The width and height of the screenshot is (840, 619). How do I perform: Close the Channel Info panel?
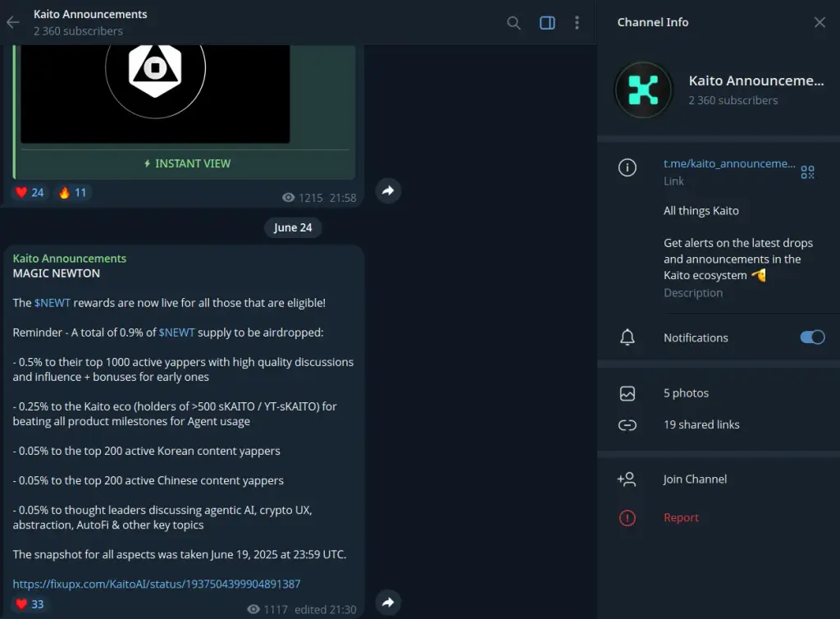click(x=819, y=22)
